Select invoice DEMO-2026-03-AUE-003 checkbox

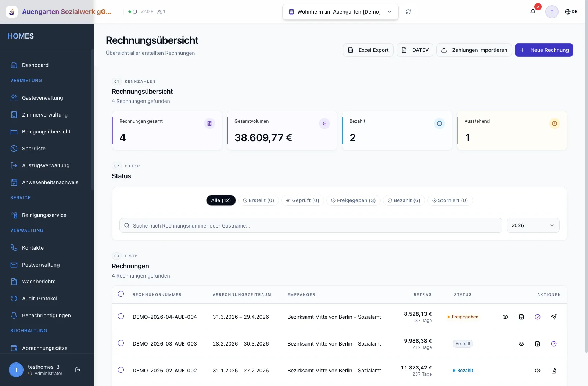[x=121, y=343]
